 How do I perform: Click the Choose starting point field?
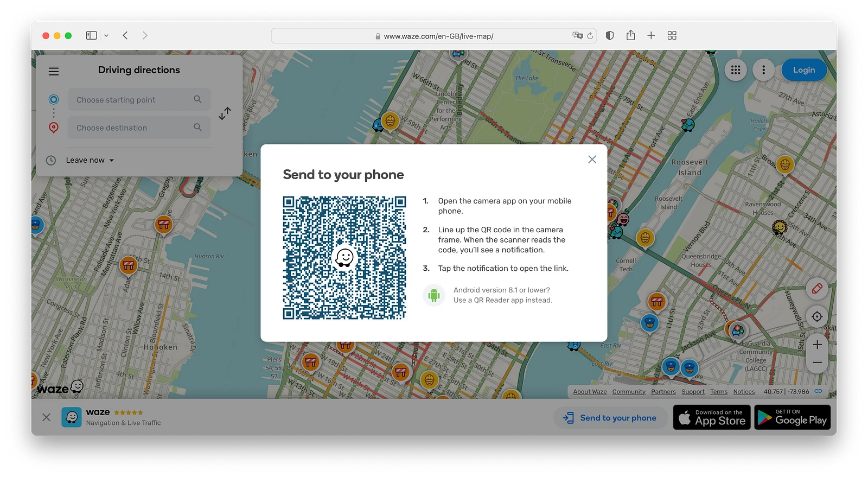pyautogui.click(x=139, y=100)
